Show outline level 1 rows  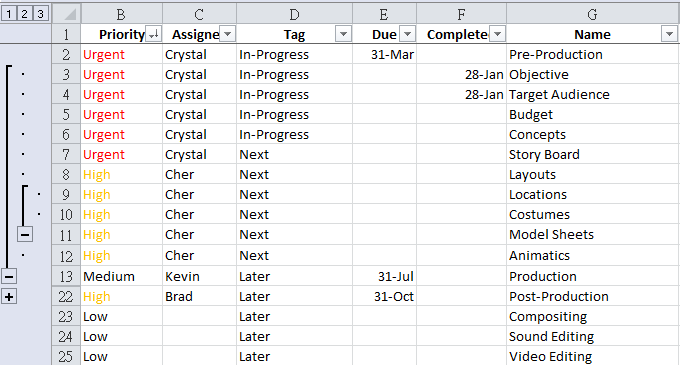[x=9, y=14]
